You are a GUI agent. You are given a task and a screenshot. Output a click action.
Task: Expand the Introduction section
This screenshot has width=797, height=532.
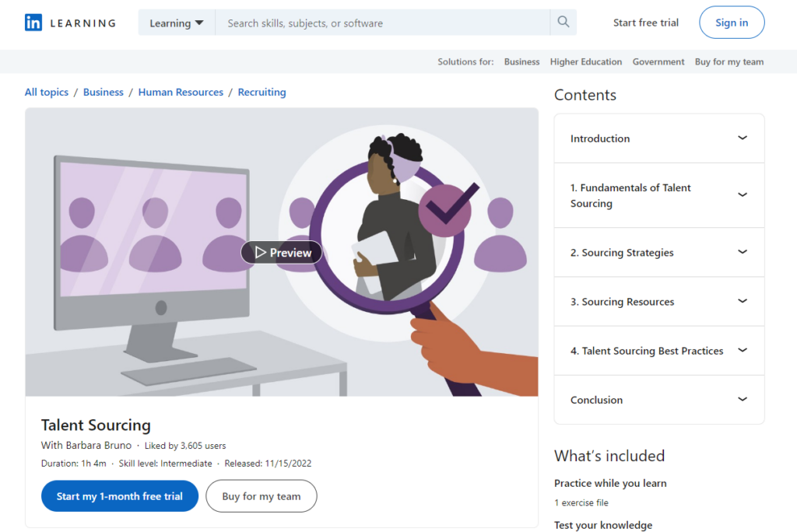[x=658, y=138]
